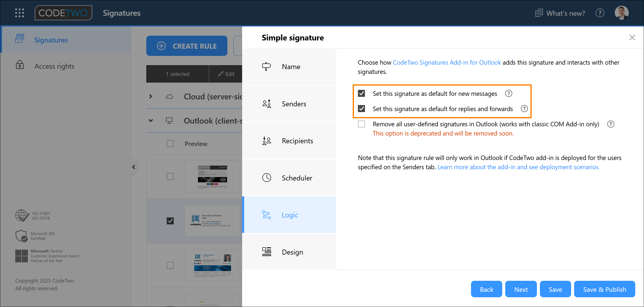
Task: Uncheck default for replies and forwards
Action: click(x=361, y=109)
